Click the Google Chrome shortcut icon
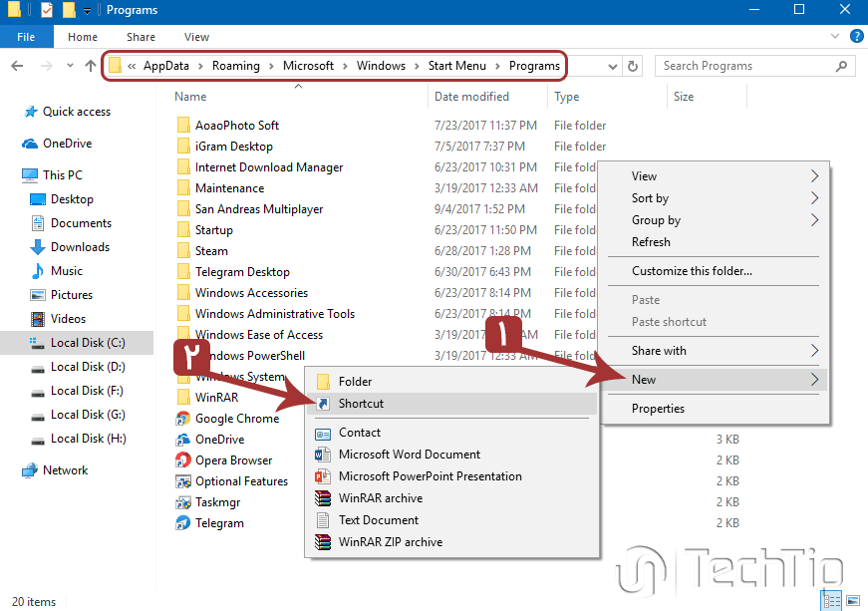Image resolution: width=868 pixels, height=611 pixels. [182, 419]
